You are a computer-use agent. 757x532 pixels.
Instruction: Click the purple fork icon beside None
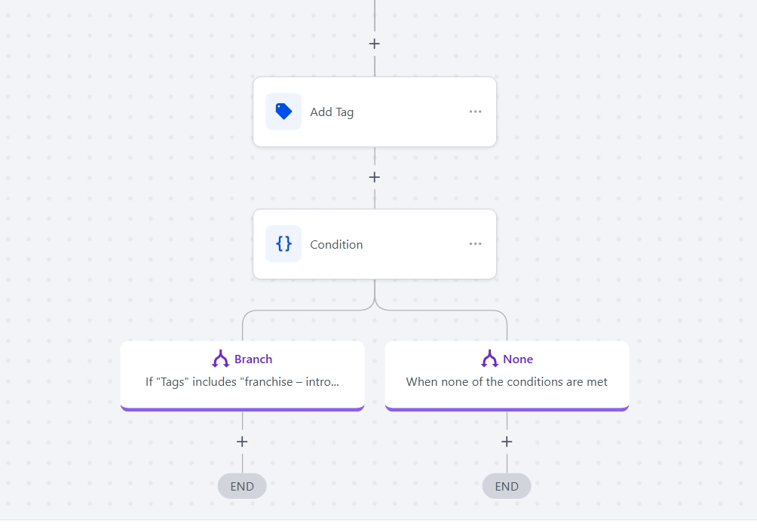(489, 359)
